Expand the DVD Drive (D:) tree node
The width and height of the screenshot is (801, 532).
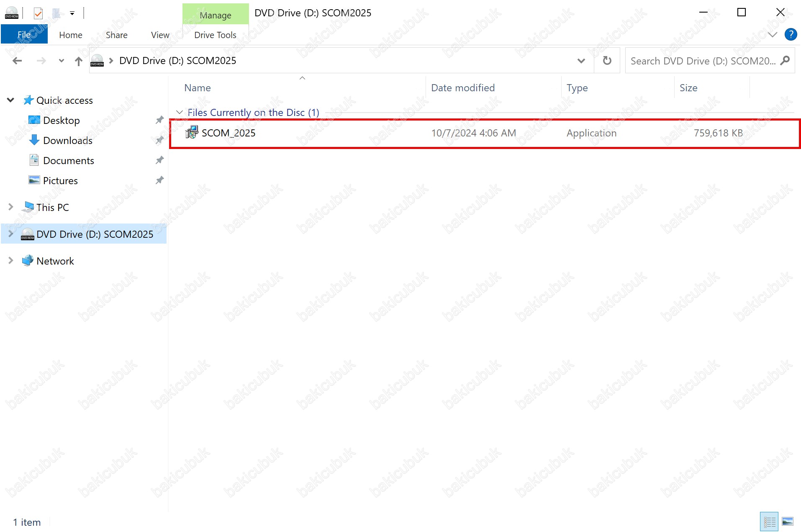11,234
